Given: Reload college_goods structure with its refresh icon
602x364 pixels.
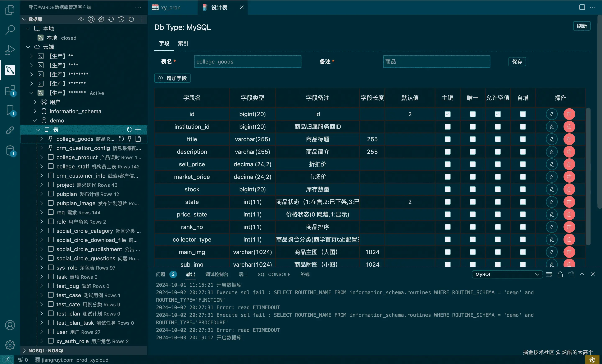Looking at the screenshot, I should (121, 139).
